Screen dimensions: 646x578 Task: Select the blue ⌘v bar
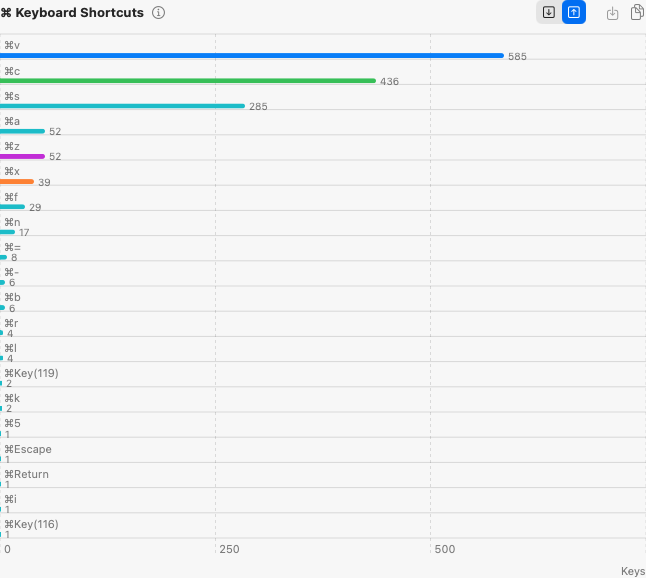click(250, 55)
